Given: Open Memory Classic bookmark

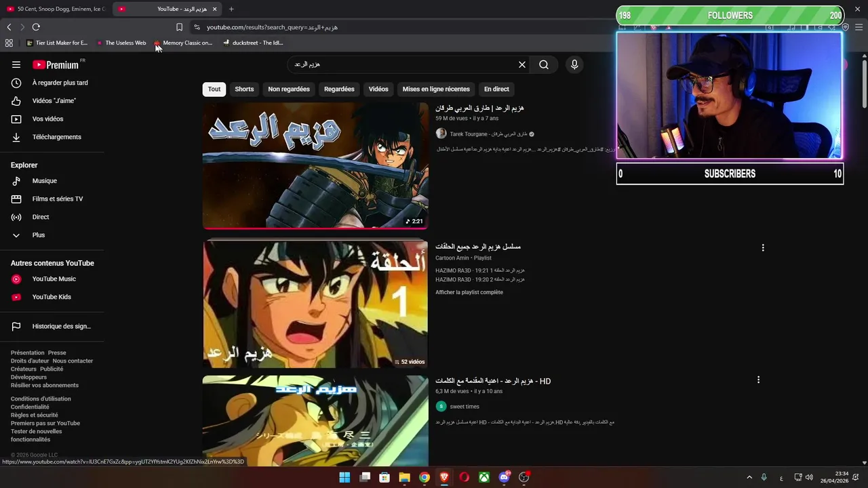Looking at the screenshot, I should click(x=183, y=43).
